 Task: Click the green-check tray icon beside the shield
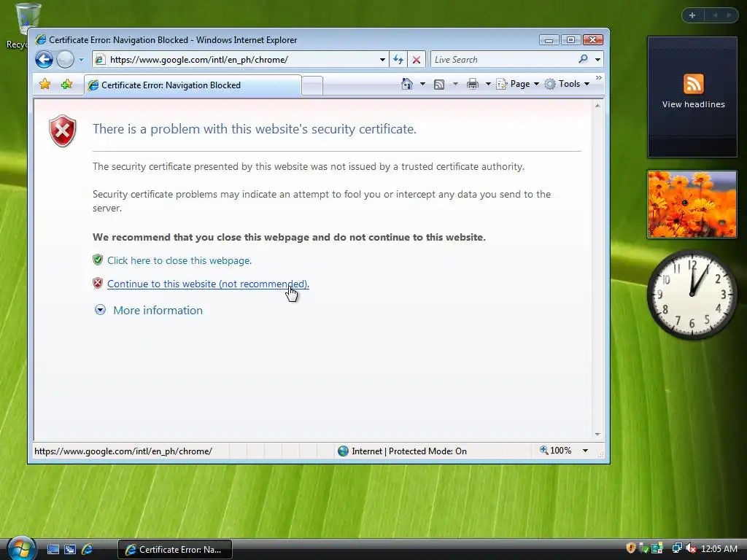click(643, 548)
